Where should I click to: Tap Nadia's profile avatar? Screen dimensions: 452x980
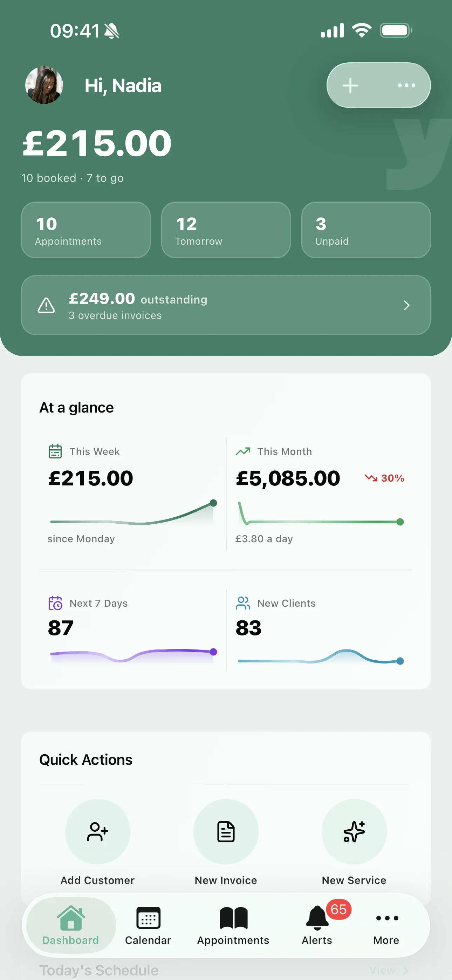point(44,85)
